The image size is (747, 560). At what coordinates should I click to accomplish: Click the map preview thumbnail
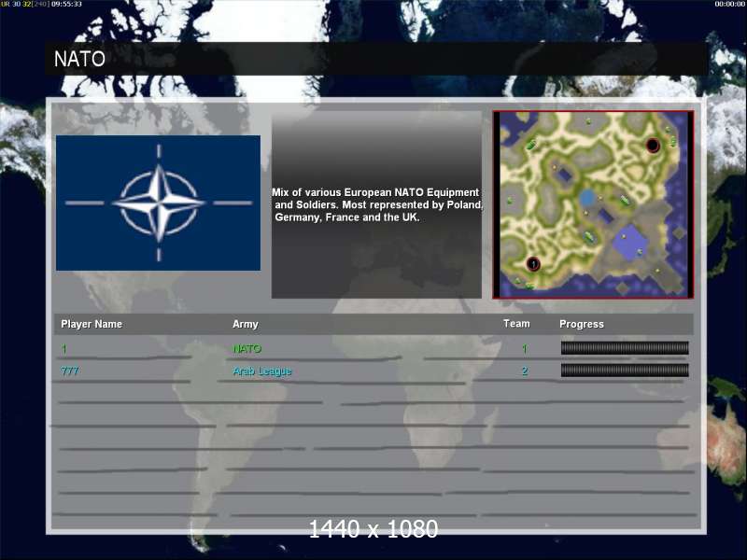point(593,204)
